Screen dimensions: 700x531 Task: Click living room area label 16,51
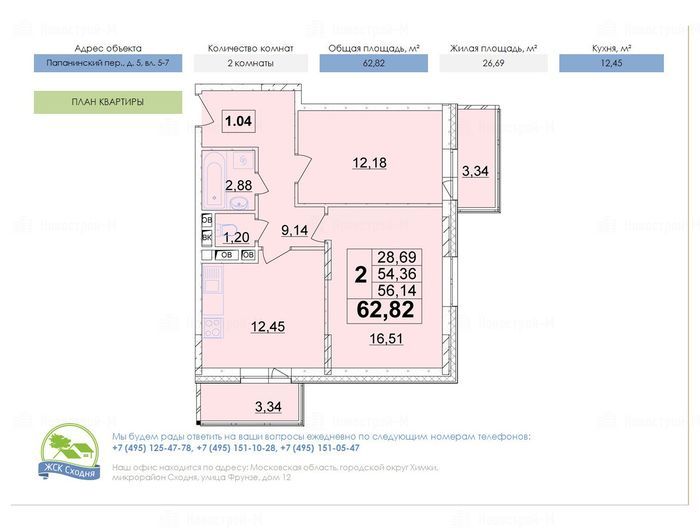[386, 339]
